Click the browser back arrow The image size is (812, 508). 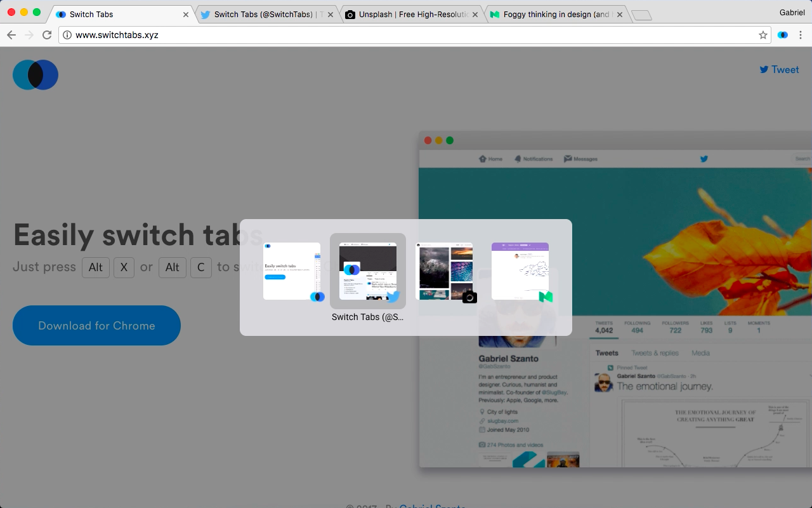(x=11, y=35)
